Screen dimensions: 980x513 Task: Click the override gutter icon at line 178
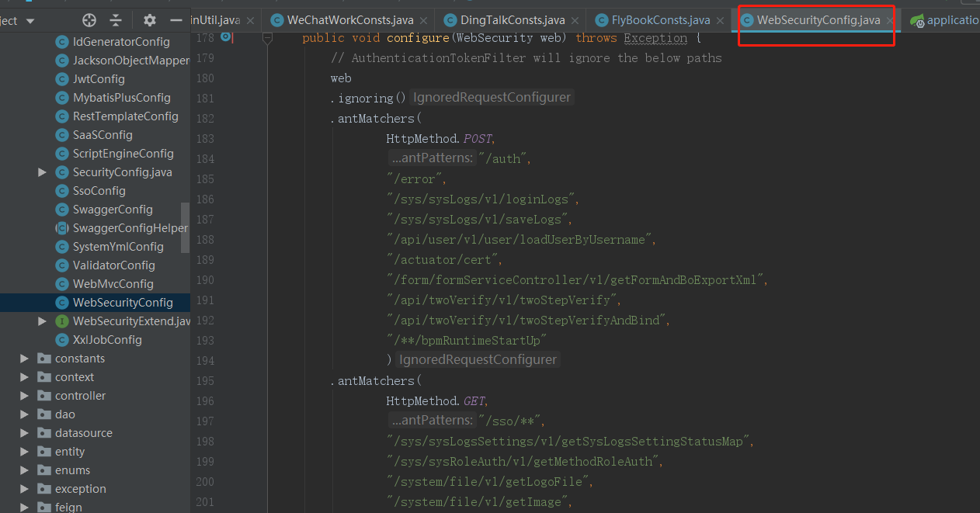pos(225,36)
